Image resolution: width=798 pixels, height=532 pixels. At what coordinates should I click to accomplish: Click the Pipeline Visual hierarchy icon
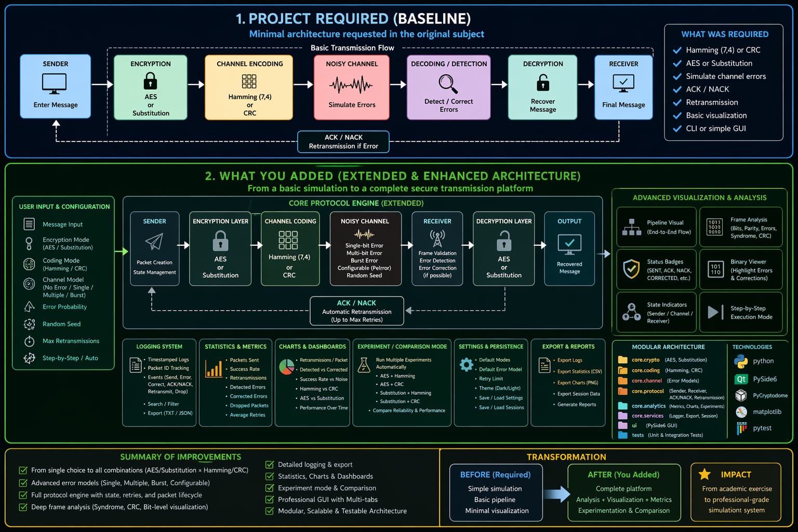click(632, 227)
